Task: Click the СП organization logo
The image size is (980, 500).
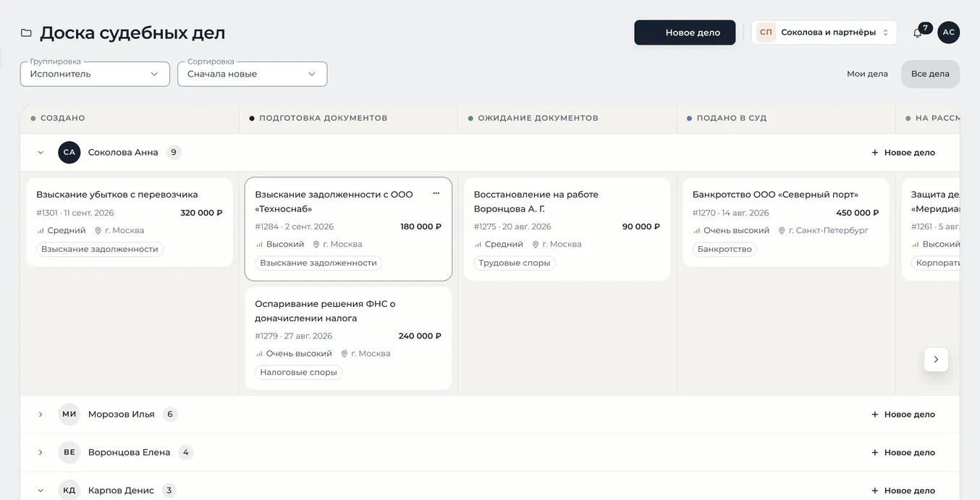Action: (766, 33)
